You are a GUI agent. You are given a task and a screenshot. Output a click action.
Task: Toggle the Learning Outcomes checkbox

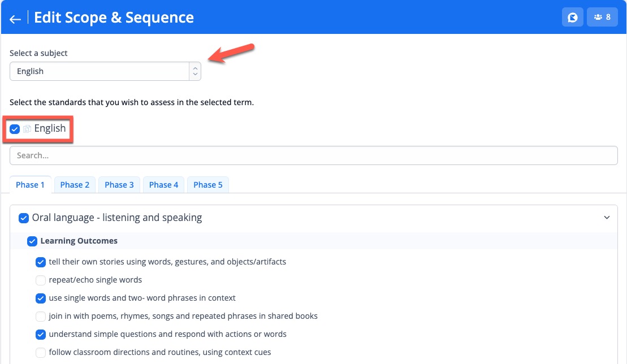(33, 241)
